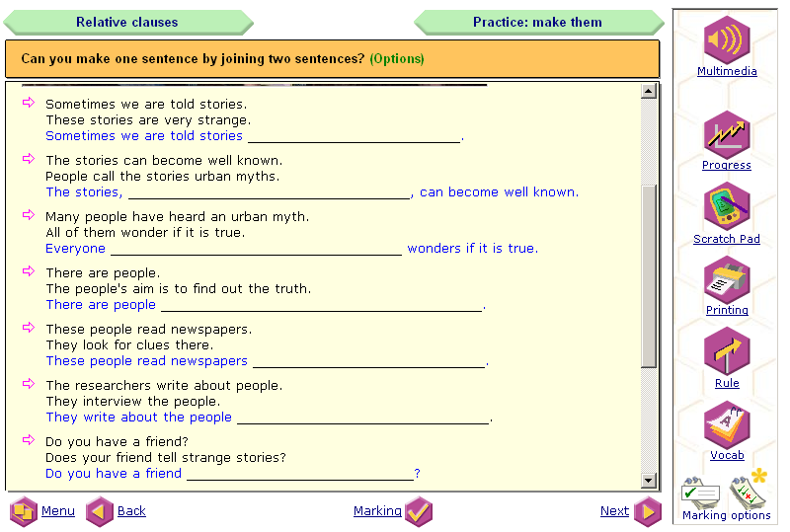Click pink arrow beside 'The researchers write about people.'
The width and height of the screenshot is (790, 532).
[x=29, y=384]
